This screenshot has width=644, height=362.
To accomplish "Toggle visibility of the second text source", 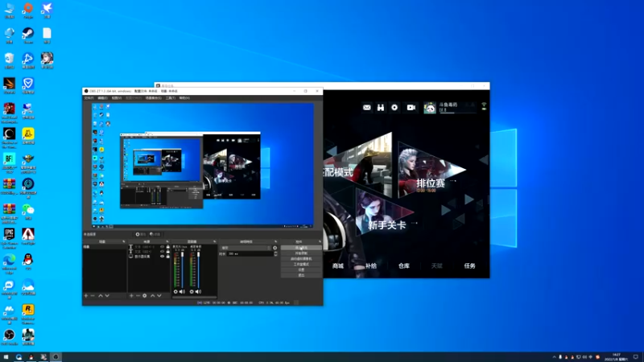I will tap(163, 252).
